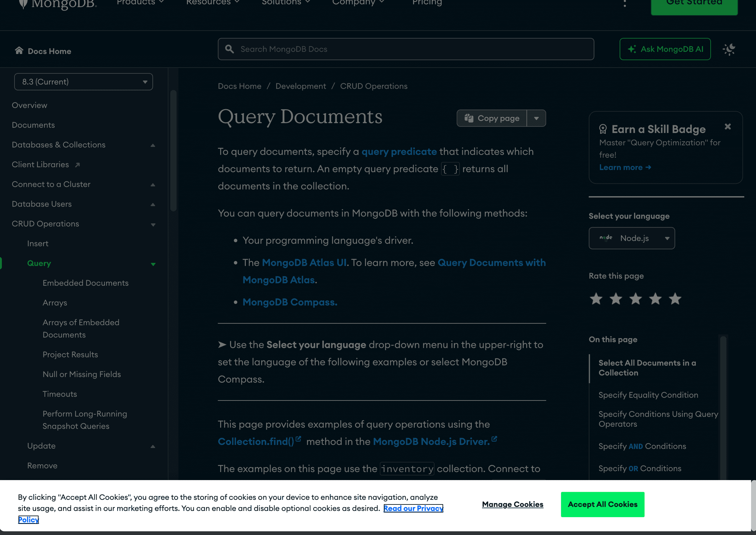Open Embedded Documents sidebar item
The height and width of the screenshot is (535, 756).
pyautogui.click(x=85, y=283)
